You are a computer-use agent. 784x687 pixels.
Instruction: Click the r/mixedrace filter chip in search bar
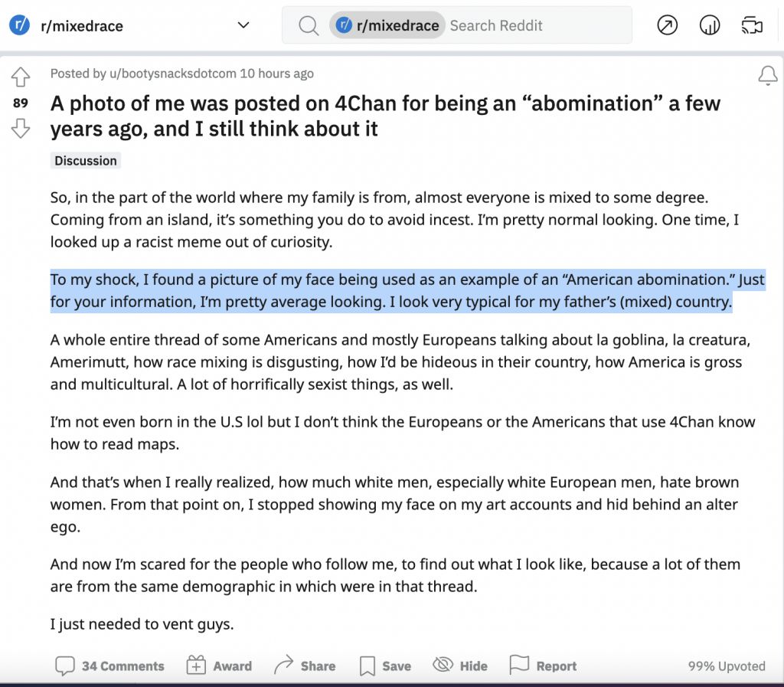pos(387,25)
